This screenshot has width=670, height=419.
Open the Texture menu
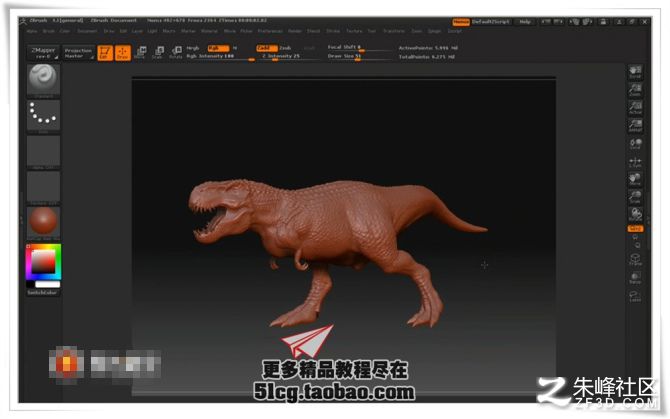tap(354, 31)
